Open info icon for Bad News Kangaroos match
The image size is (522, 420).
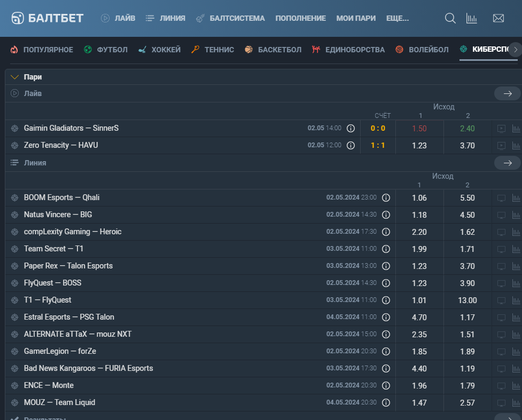(x=386, y=368)
